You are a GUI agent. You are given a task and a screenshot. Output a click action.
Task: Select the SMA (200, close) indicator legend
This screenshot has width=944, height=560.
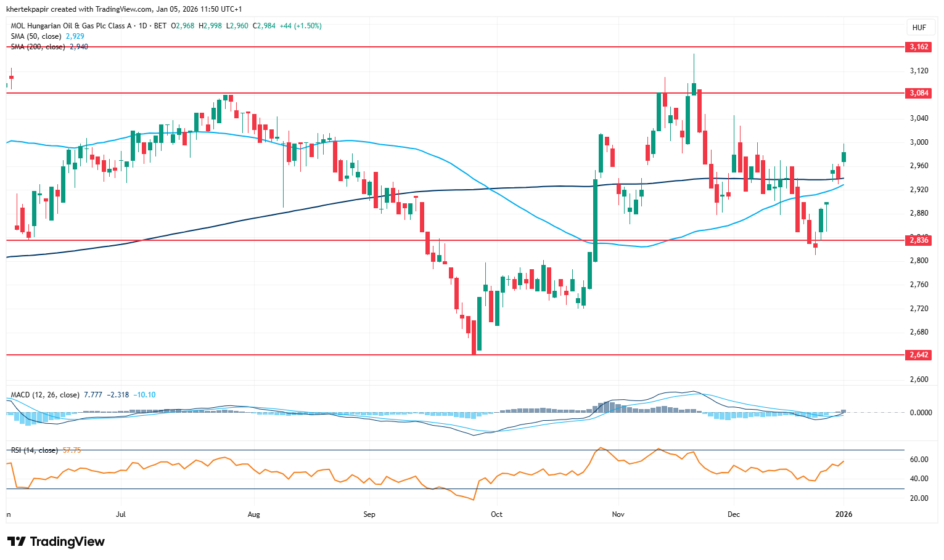click(38, 47)
